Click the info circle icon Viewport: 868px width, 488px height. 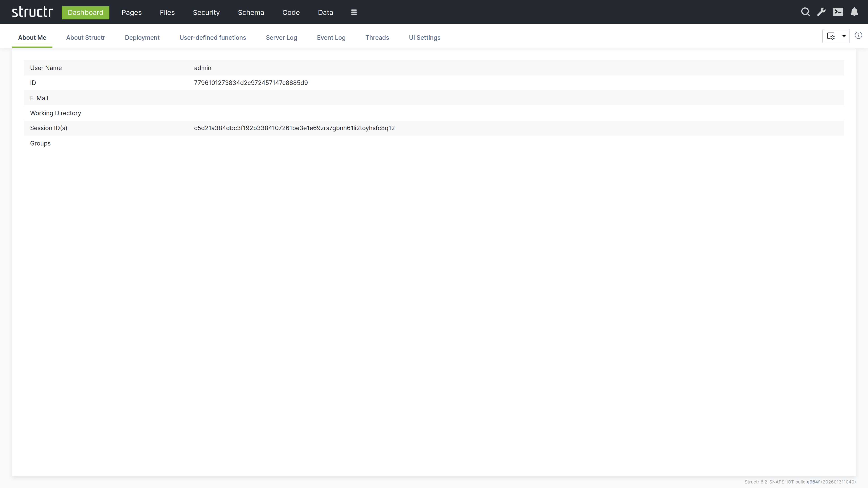(x=858, y=36)
